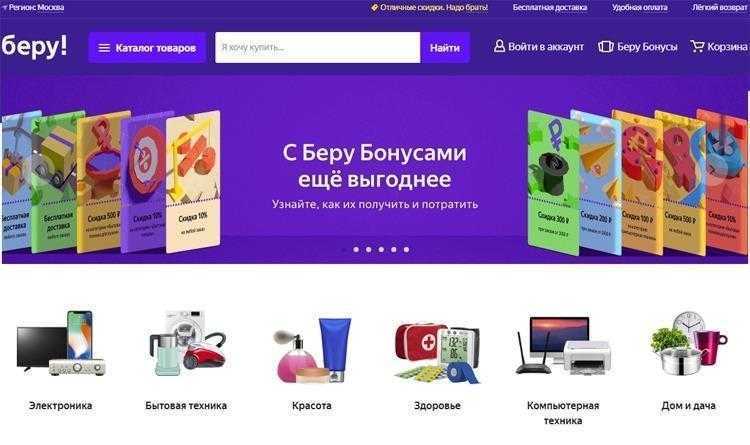The height and width of the screenshot is (445, 750).
Task: Click the 'С Беру Бонусами ещё выгоднее' banner
Action: click(x=375, y=170)
